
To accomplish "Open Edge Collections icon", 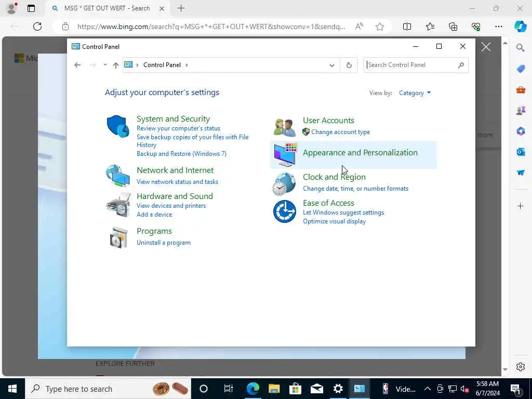I will click(x=453, y=26).
